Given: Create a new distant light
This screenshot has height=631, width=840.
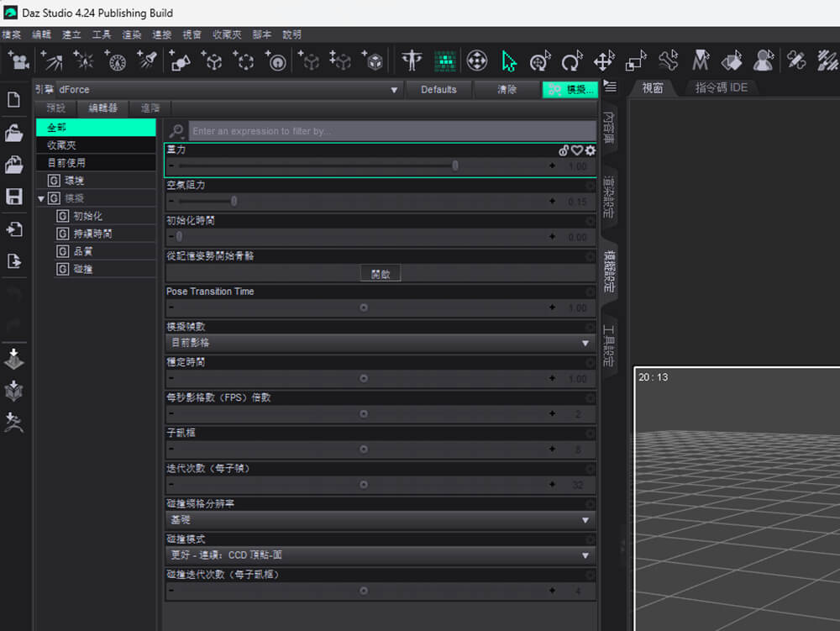Looking at the screenshot, I should [x=51, y=60].
